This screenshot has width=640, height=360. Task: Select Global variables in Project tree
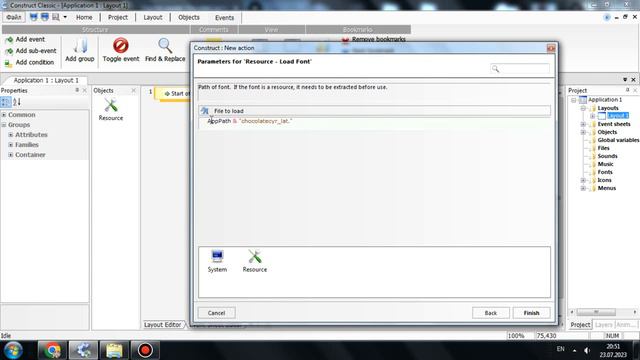pos(618,140)
